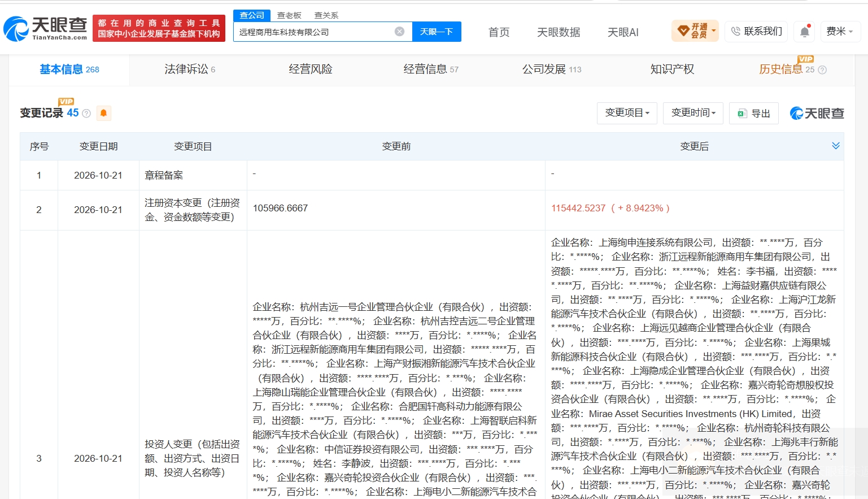
Task: Click the 变更日期 column header
Action: 98,146
